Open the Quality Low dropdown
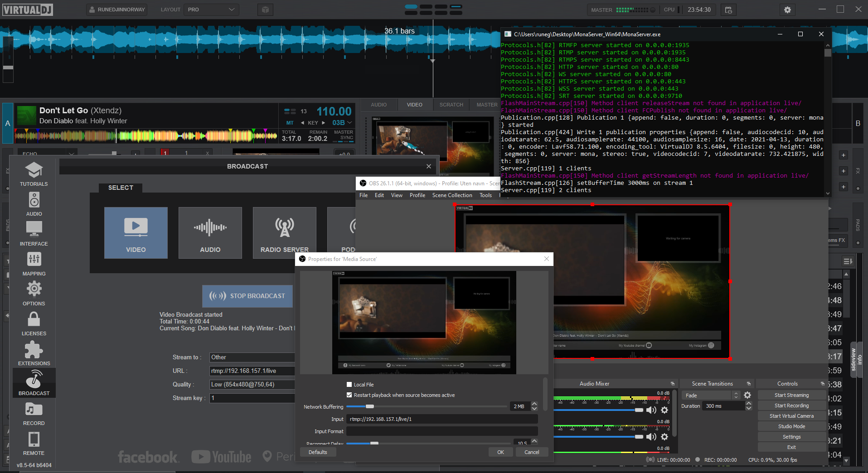 tap(252, 385)
